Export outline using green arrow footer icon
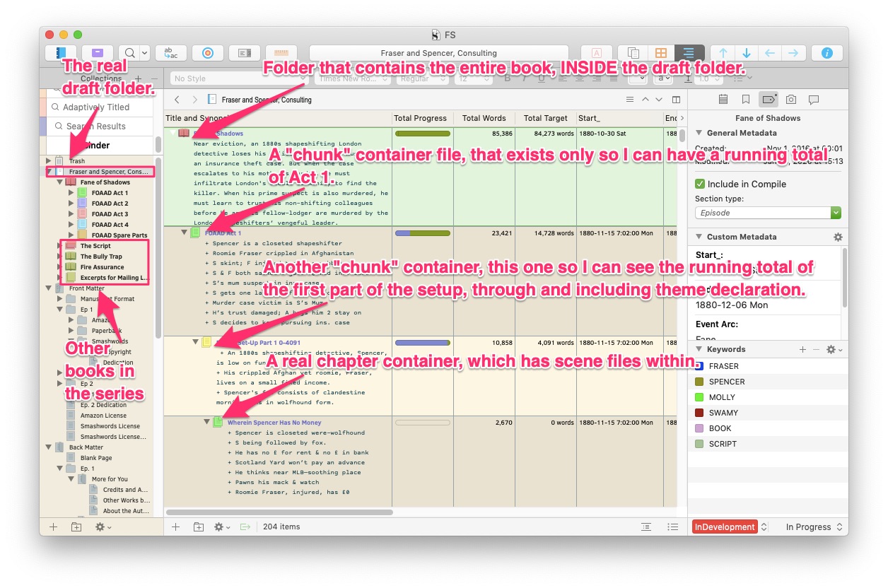 pyautogui.click(x=245, y=527)
